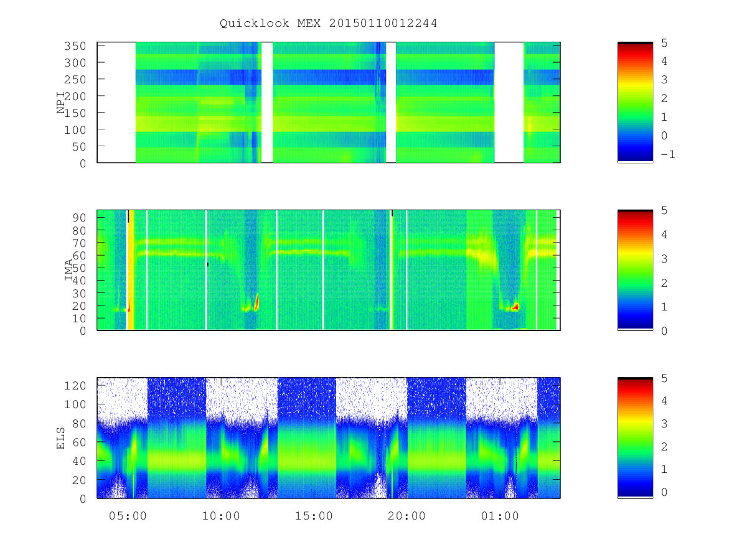Pick the NPI panel color scale bar
Viewport: 747px width, 560px height.
(x=635, y=103)
